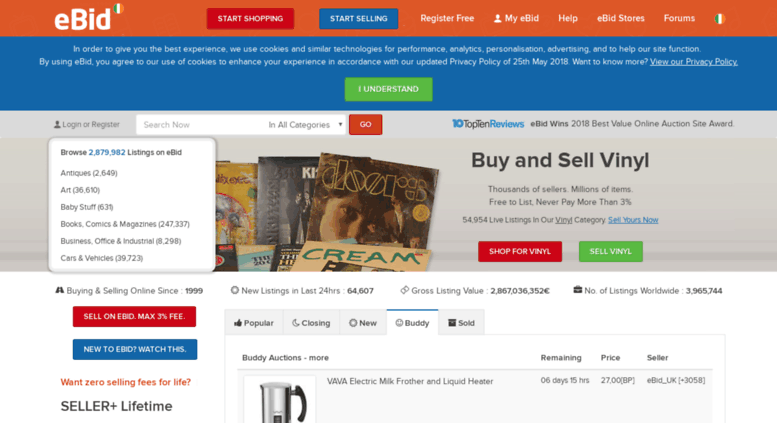Screen dimensions: 777x423
Task: Open the Sold items tab
Action: 461,322
